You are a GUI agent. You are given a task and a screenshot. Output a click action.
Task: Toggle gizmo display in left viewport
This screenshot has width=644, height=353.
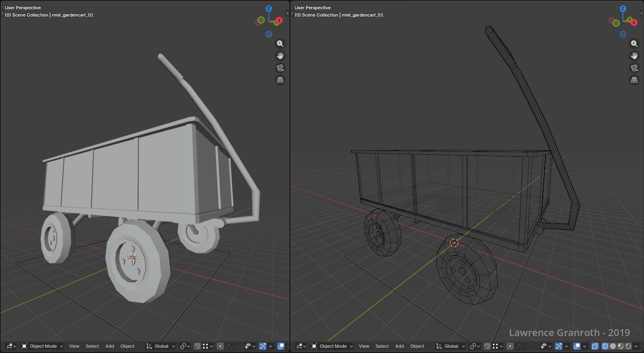pos(263,346)
